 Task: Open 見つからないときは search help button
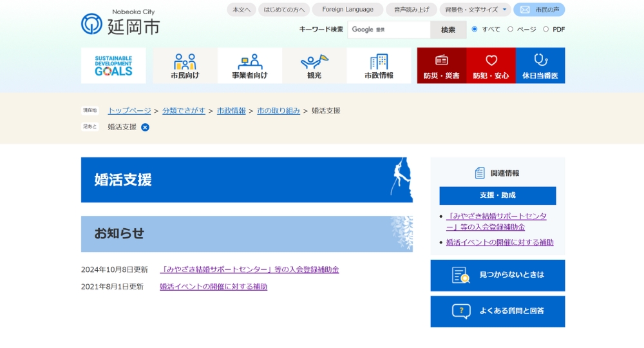[498, 275]
